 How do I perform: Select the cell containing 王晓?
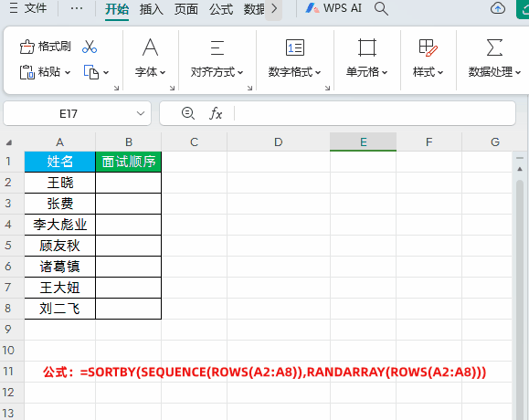tap(59, 183)
